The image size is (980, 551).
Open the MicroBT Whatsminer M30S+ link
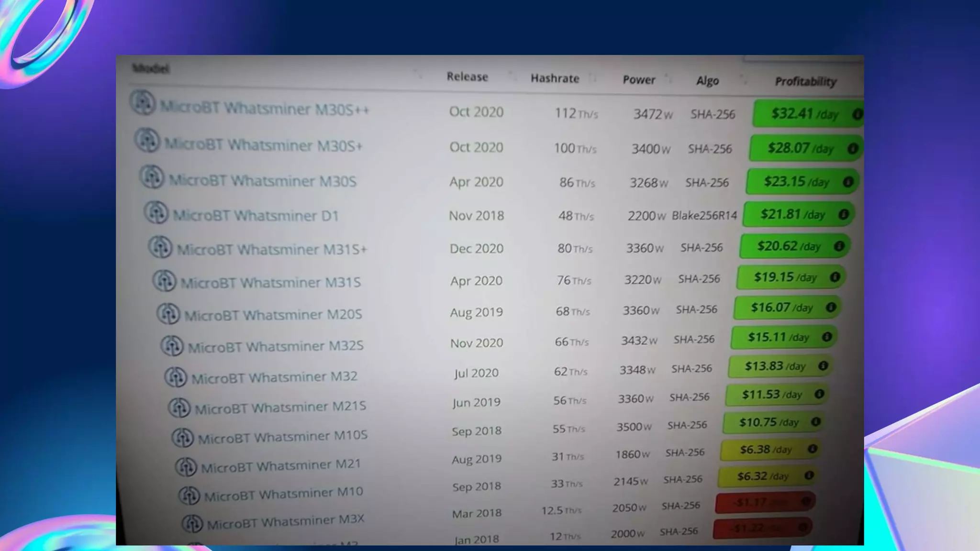pos(263,145)
